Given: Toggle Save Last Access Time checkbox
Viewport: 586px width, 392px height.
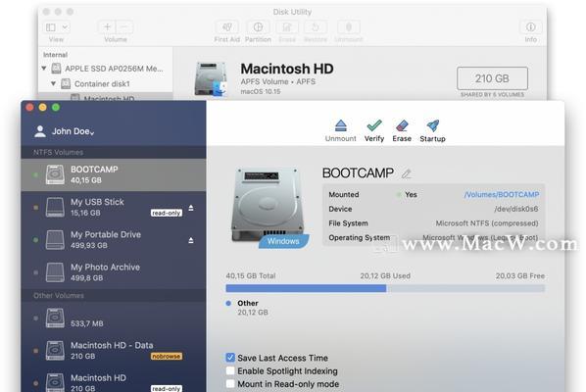Looking at the screenshot, I should click(x=230, y=358).
